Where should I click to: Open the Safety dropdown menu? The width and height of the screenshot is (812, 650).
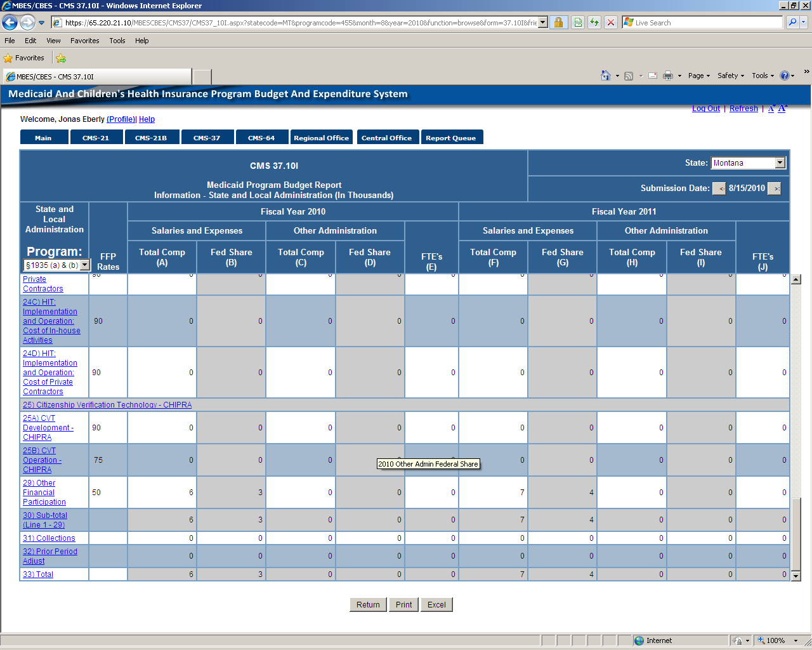pyautogui.click(x=731, y=76)
